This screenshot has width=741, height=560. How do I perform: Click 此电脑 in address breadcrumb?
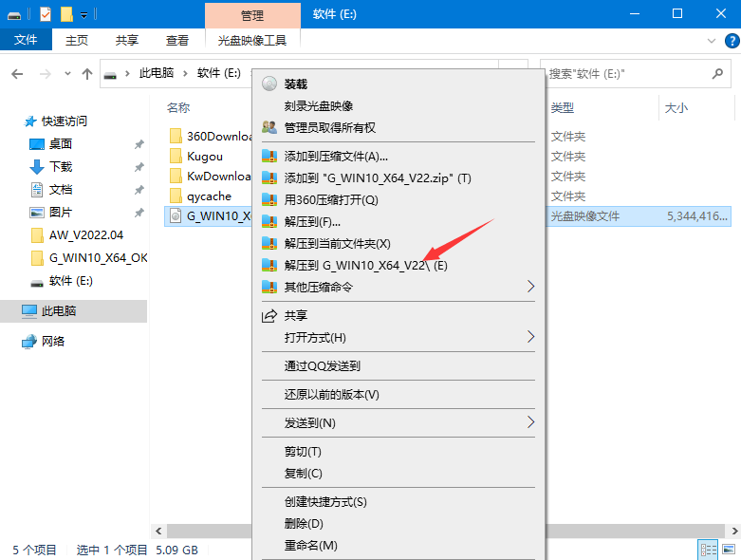[x=157, y=73]
